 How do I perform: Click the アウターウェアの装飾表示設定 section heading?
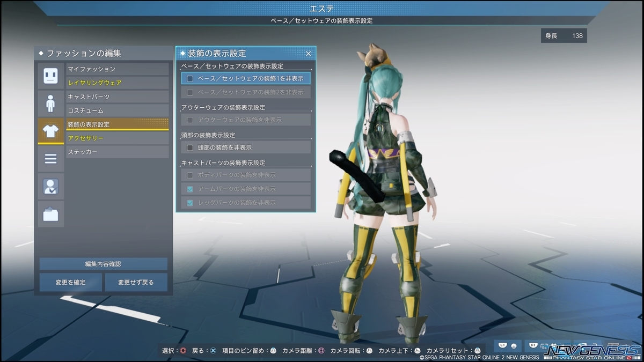coord(223,108)
